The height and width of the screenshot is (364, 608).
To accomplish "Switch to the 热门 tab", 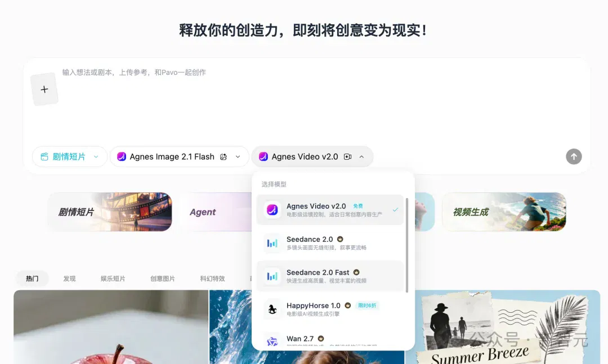I will (x=32, y=278).
